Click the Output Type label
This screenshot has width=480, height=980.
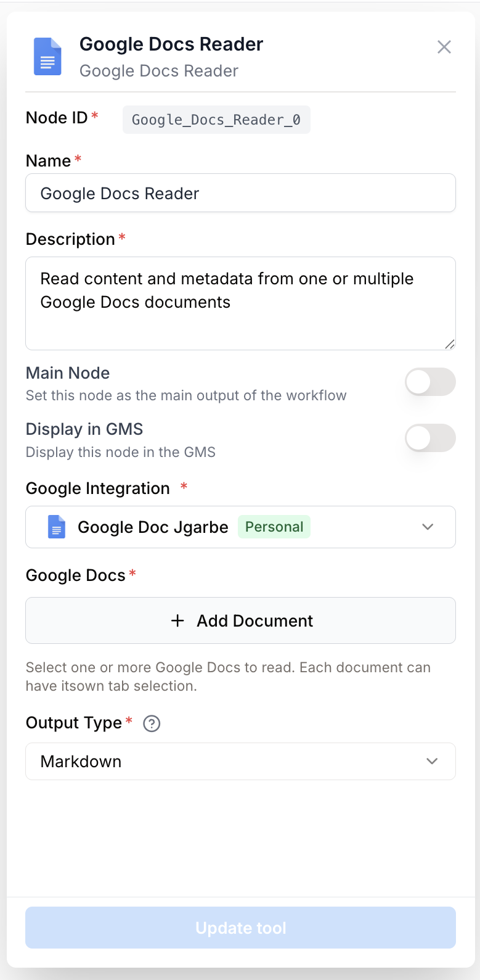click(x=74, y=723)
